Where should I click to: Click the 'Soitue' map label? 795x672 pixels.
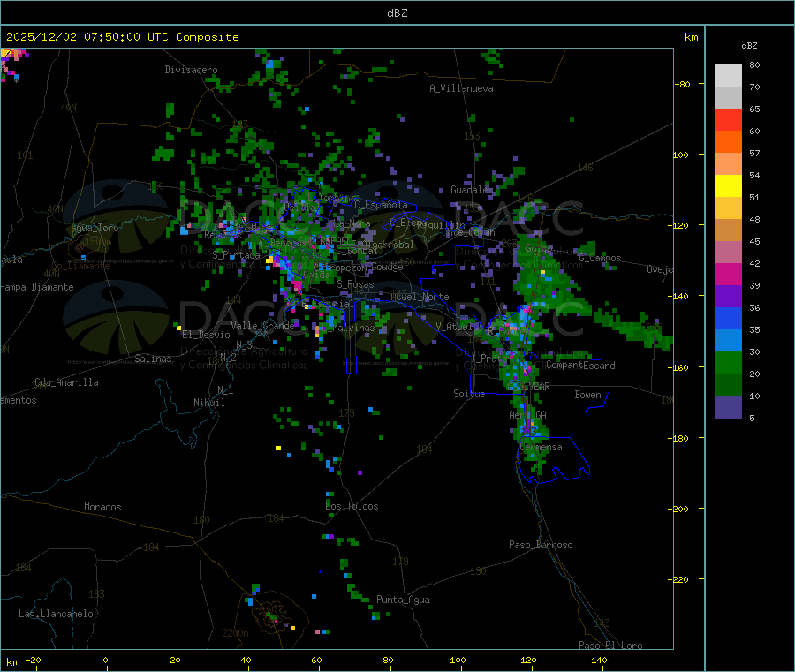coord(469,394)
